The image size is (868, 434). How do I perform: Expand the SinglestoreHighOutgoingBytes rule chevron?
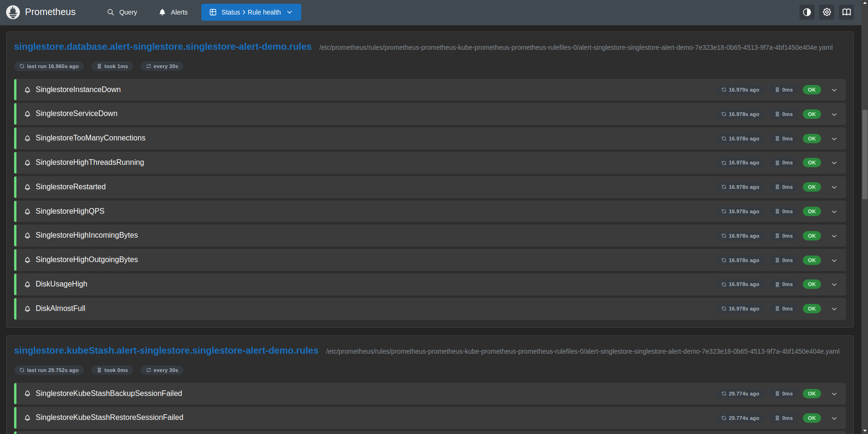tap(834, 260)
